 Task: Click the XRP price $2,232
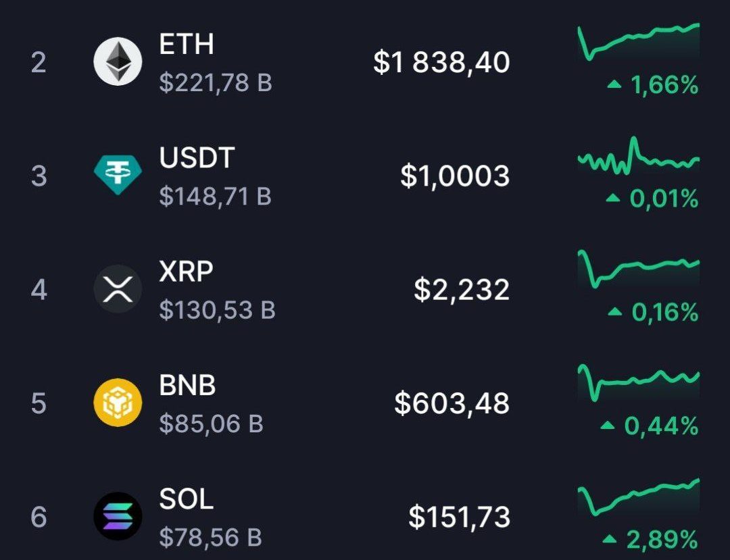pyautogui.click(x=462, y=290)
